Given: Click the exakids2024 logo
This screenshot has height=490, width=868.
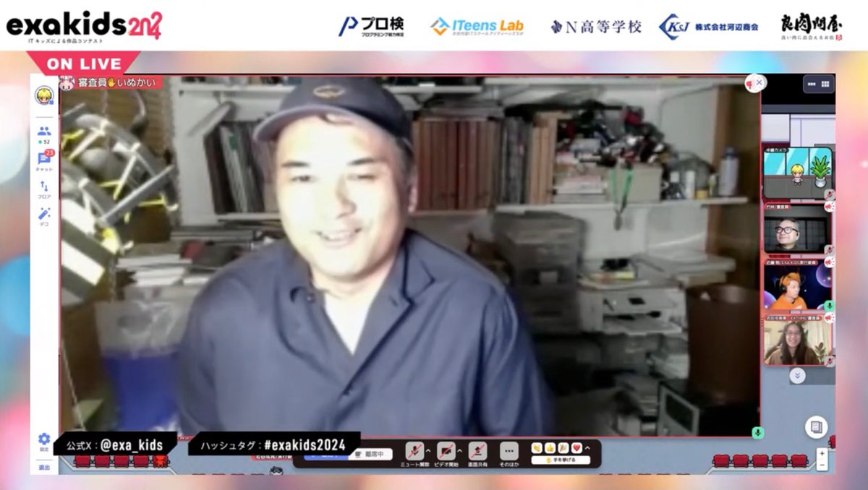Looking at the screenshot, I should [84, 27].
